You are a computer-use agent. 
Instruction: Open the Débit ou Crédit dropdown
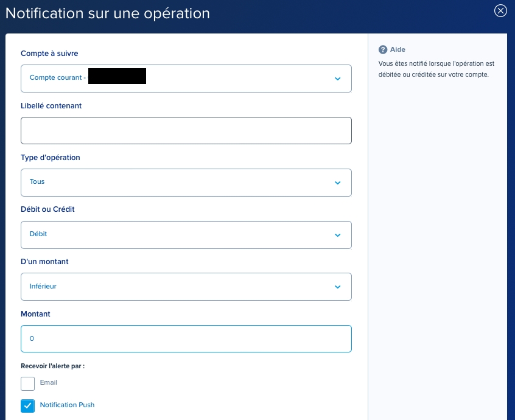coord(186,235)
